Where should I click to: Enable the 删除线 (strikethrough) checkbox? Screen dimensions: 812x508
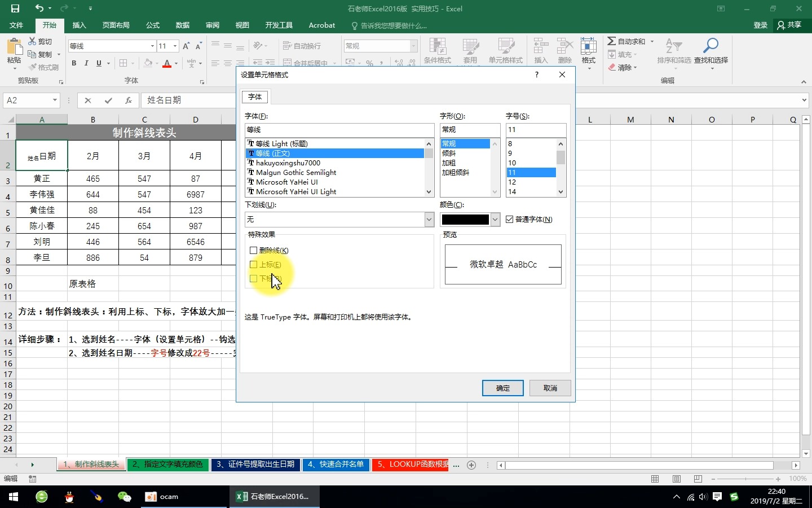pyautogui.click(x=253, y=250)
